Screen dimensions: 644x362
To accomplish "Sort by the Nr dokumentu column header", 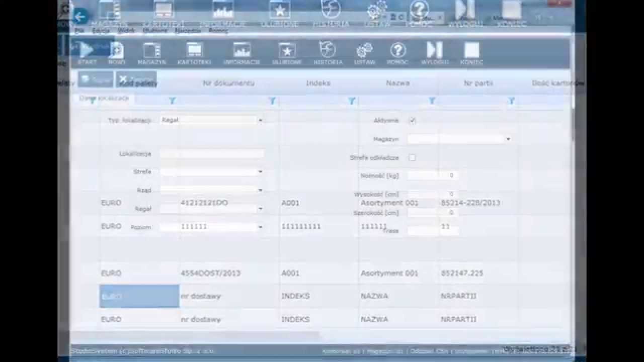I will pos(229,83).
